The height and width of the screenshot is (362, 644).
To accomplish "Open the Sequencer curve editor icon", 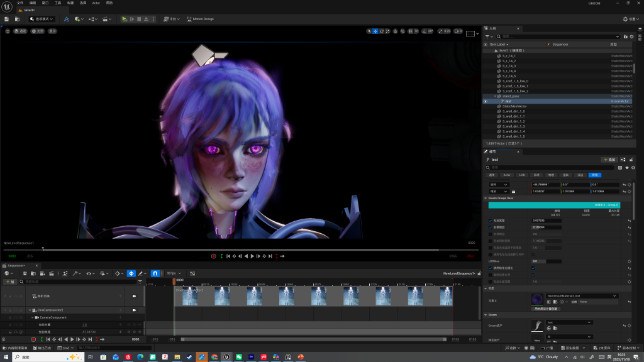I will [192, 273].
